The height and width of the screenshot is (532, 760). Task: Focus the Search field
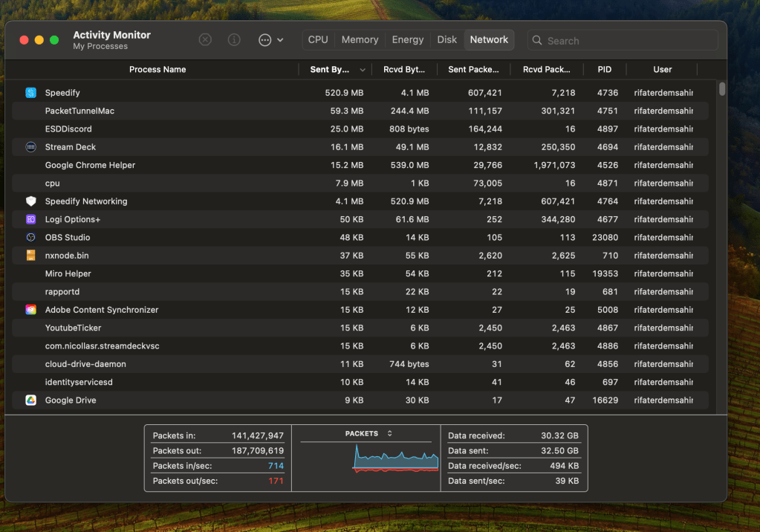[623, 40]
